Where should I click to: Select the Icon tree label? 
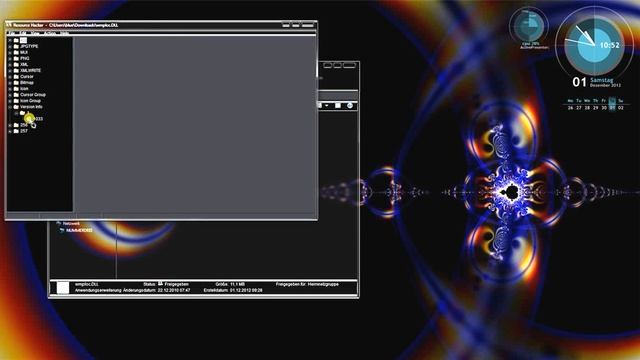tap(24, 89)
